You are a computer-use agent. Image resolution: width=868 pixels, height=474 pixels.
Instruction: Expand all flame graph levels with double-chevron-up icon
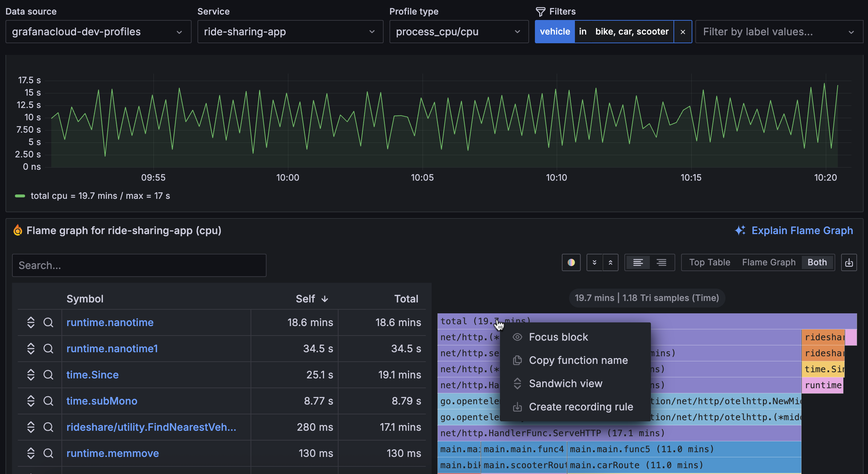[611, 262]
